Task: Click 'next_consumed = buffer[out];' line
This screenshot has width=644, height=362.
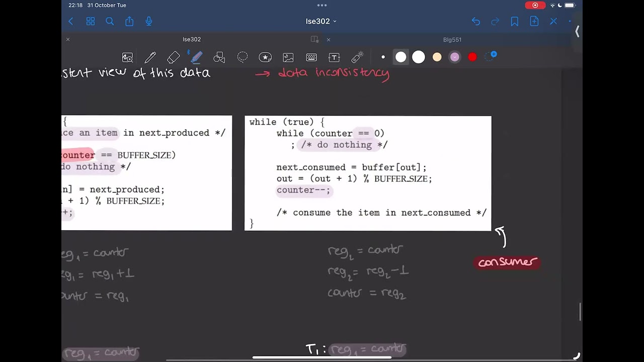Action: pyautogui.click(x=351, y=167)
